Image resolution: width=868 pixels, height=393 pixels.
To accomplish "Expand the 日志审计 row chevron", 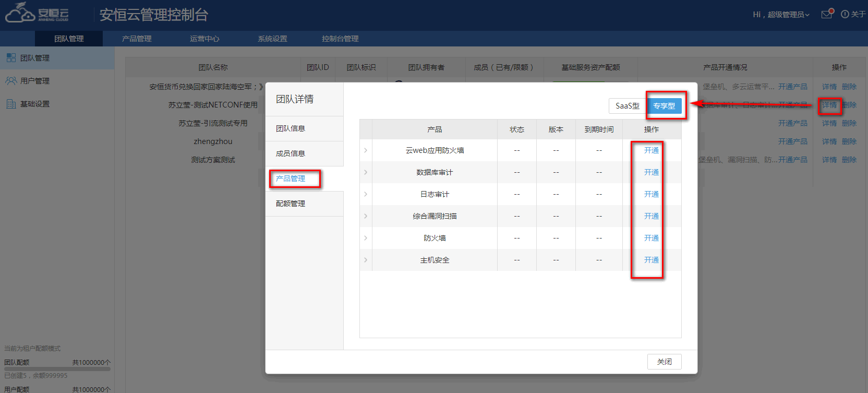I will 366,194.
